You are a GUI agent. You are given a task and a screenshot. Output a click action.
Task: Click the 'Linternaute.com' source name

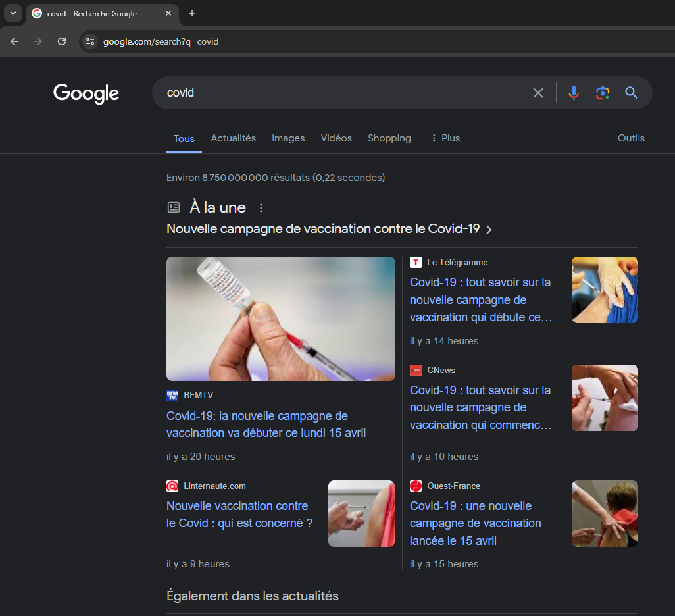(x=215, y=486)
